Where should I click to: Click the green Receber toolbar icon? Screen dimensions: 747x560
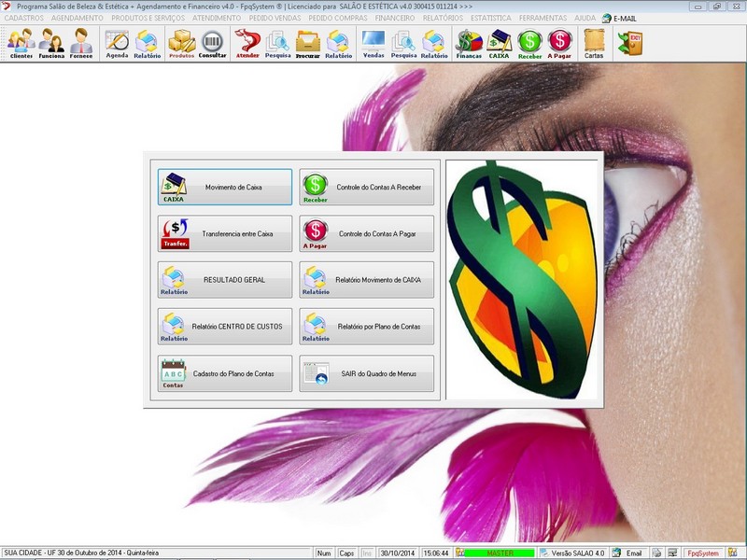point(529,43)
